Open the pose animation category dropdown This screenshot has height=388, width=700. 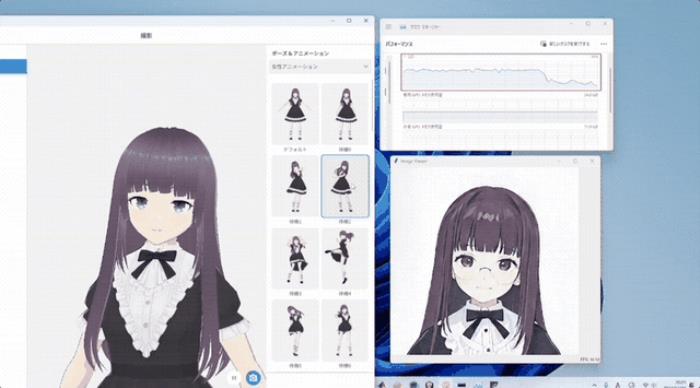pos(320,67)
